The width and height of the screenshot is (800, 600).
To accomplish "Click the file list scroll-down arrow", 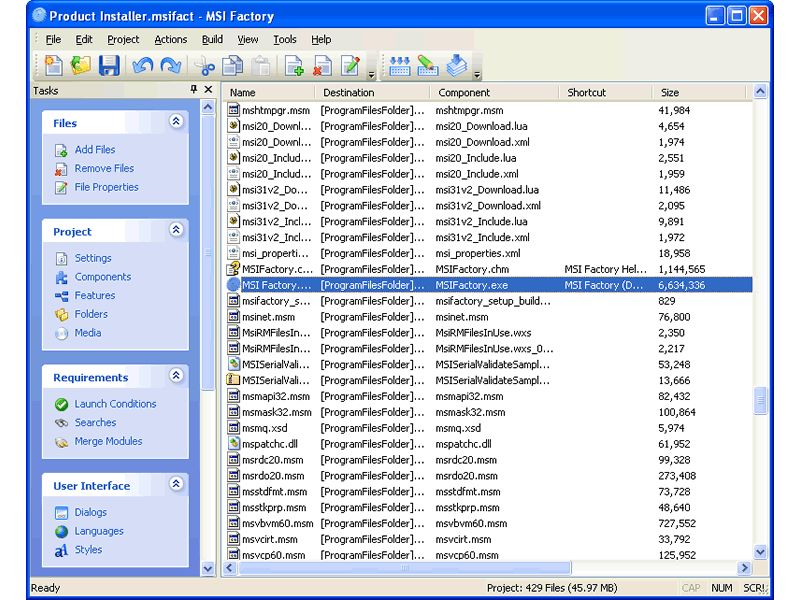I will 760,552.
